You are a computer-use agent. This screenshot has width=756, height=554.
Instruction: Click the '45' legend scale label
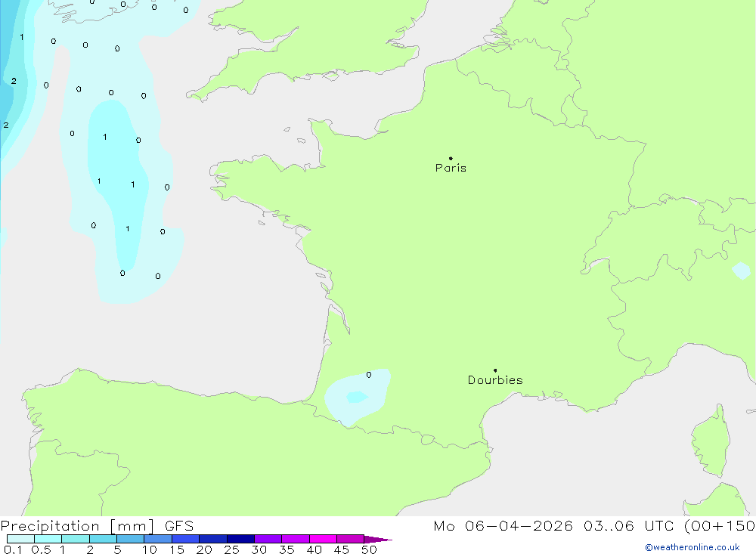coord(342,549)
